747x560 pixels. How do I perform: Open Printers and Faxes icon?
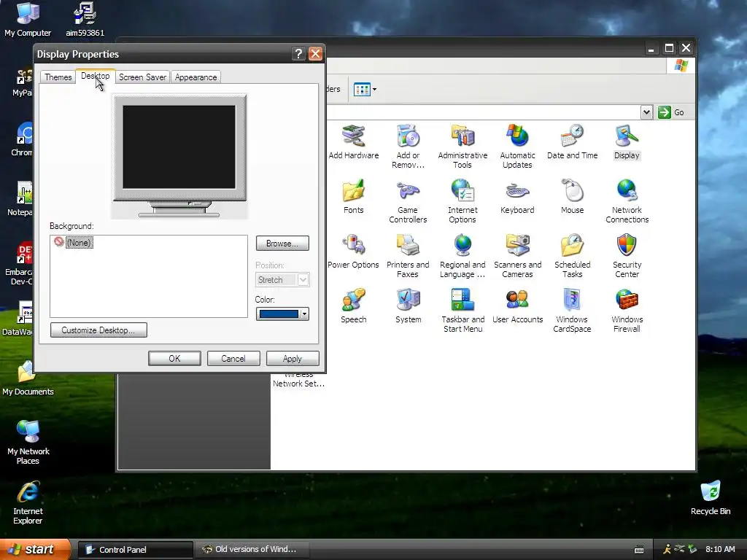click(x=408, y=256)
